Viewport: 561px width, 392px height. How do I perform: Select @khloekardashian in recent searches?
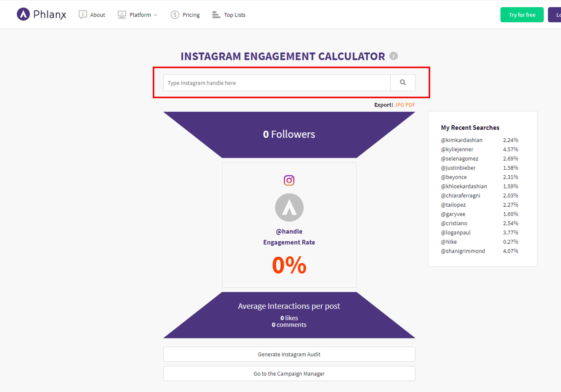click(464, 186)
